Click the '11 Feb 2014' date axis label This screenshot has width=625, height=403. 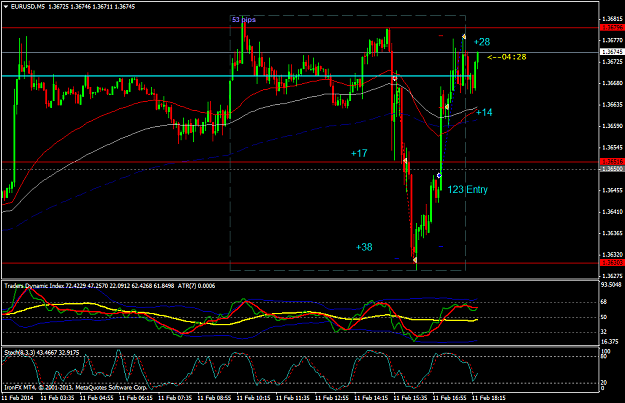coord(18,398)
